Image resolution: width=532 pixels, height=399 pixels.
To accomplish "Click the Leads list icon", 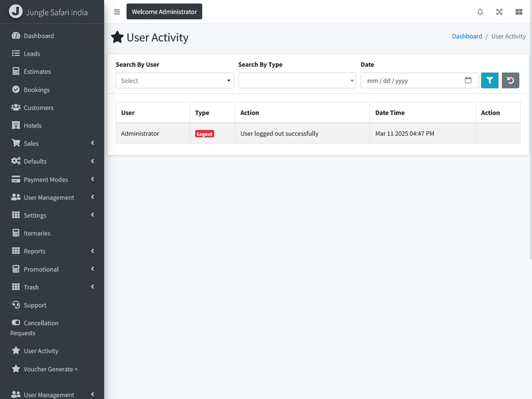I will click(16, 53).
